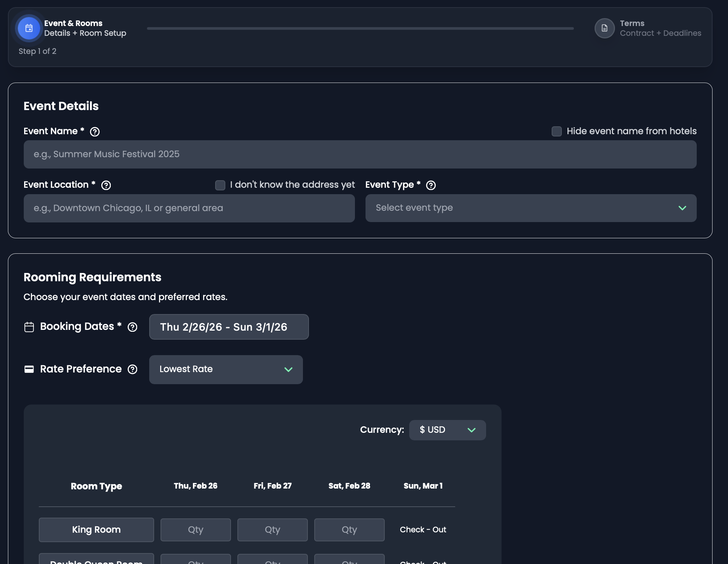Open Select event type dropdown
The image size is (728, 564).
pyautogui.click(x=531, y=208)
